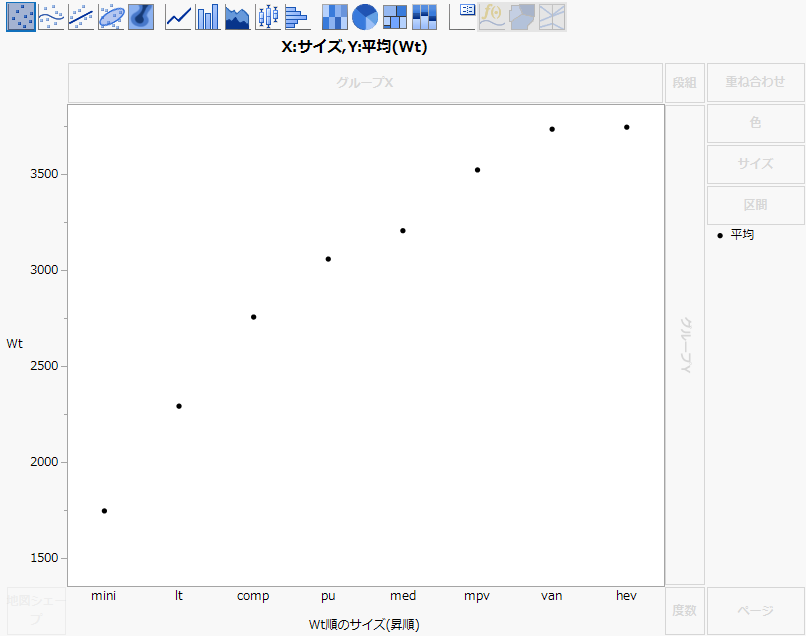Select the Heatmap icon
Image resolution: width=806 pixels, height=636 pixels.
335,17
